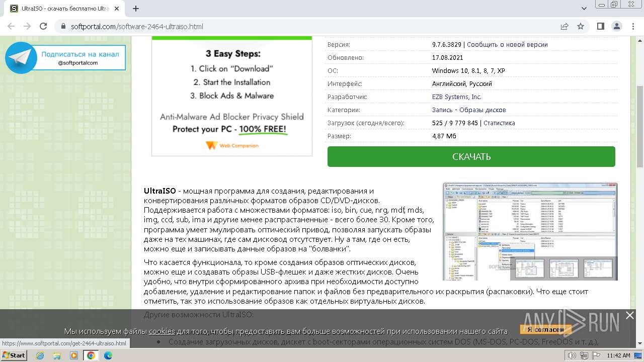Open Chrome three-dot menu

click(x=632, y=26)
